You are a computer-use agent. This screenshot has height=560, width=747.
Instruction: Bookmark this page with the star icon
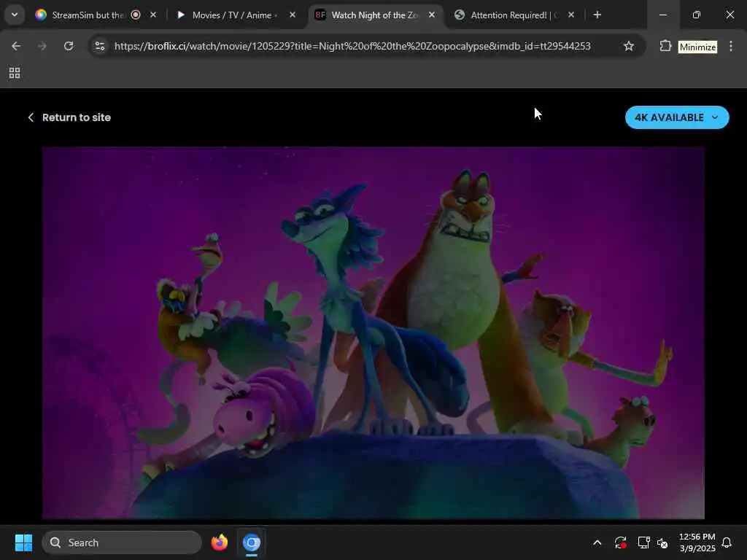coord(629,46)
